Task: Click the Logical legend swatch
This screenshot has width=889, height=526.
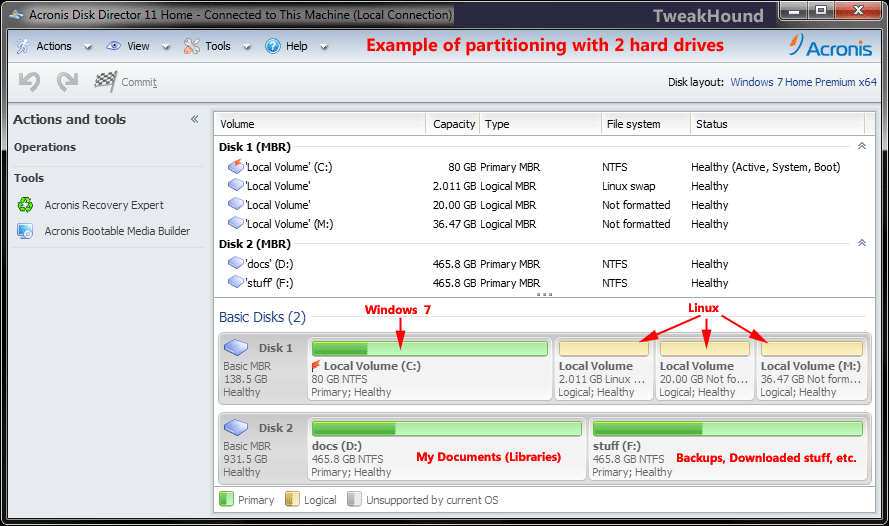Action: pyautogui.click(x=292, y=499)
